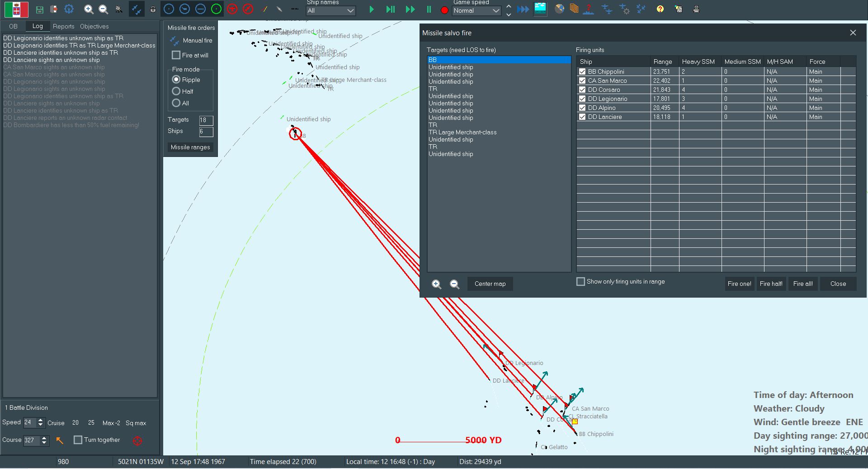
Task: Pause the game with the green pause button
Action: click(429, 9)
